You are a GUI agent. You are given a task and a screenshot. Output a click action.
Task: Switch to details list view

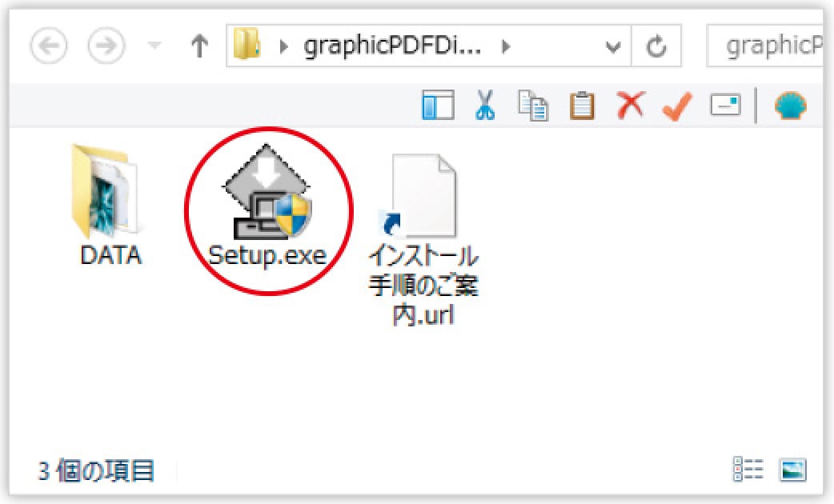click(748, 470)
